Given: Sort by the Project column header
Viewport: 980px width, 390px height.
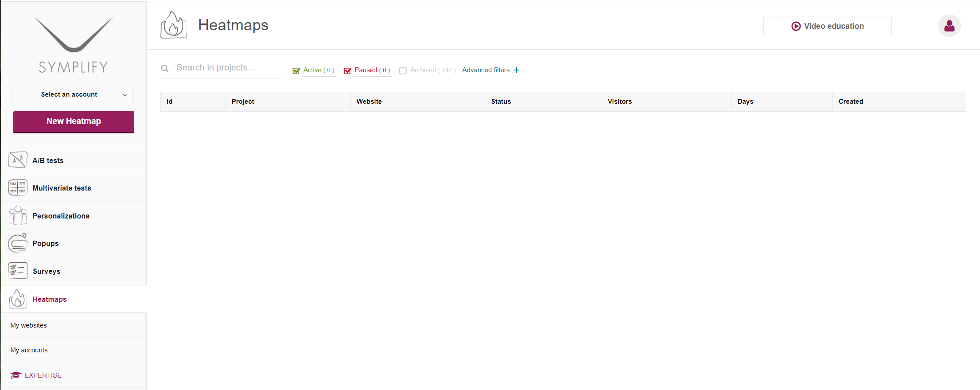Looking at the screenshot, I should 288,101.
